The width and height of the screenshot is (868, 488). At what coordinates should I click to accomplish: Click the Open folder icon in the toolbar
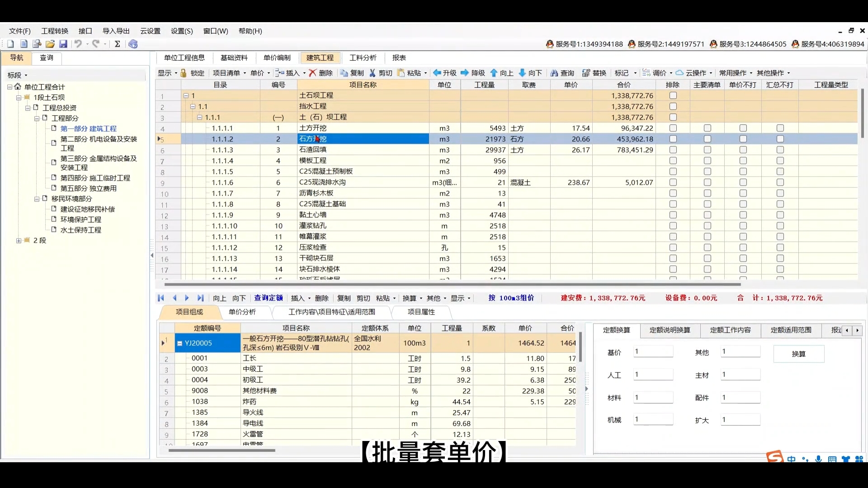point(50,44)
